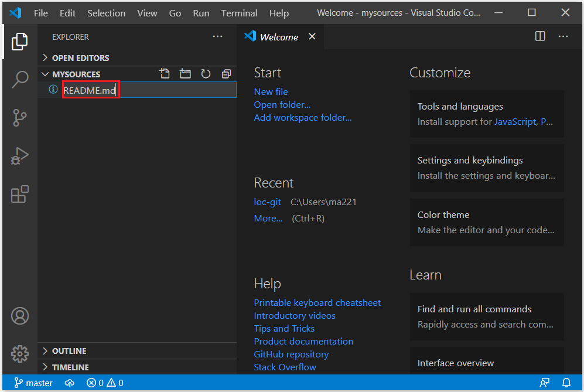Viewport: 584px width, 392px height.
Task: Click the feedback icon in status bar
Action: [545, 383]
